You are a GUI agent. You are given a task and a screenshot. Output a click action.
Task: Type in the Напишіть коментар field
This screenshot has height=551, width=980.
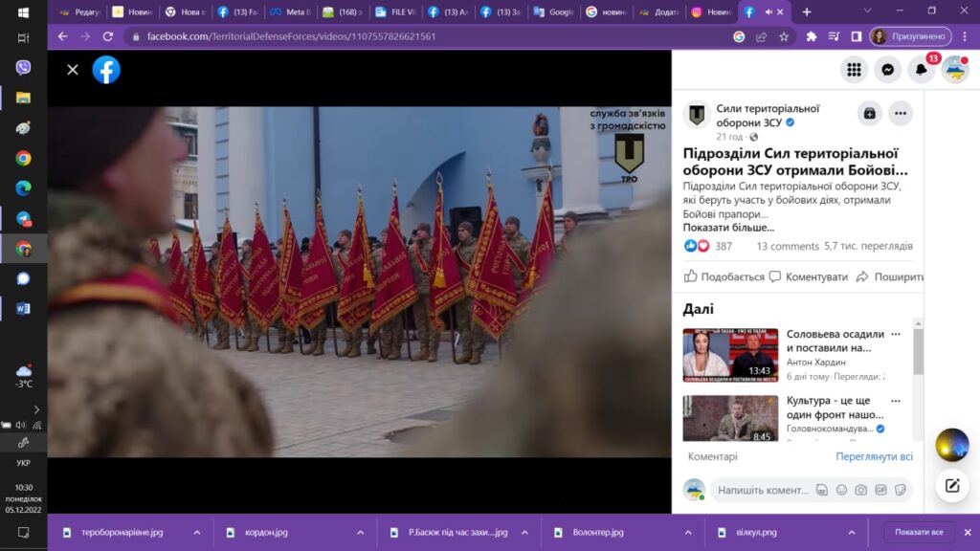pyautogui.click(x=763, y=490)
